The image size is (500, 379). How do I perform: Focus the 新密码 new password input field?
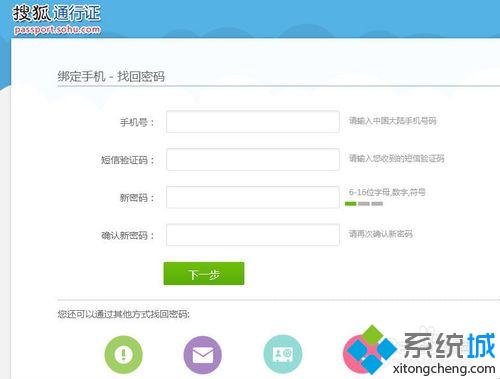click(253, 197)
